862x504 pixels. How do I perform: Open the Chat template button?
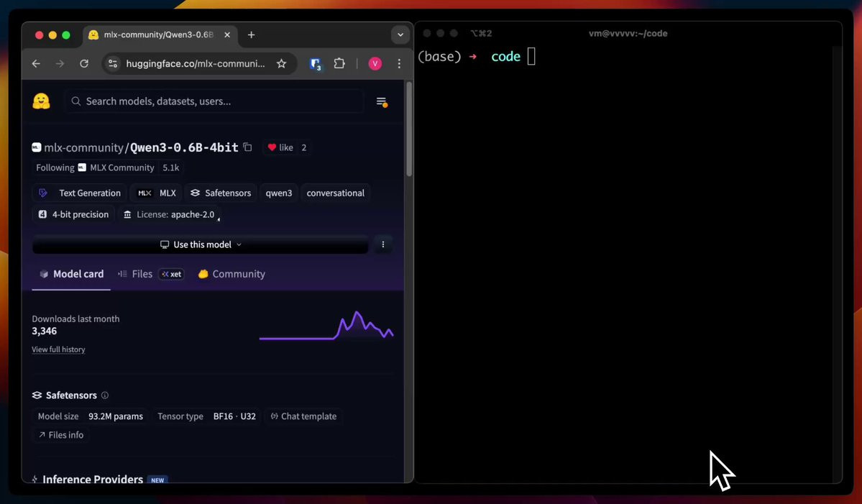pyautogui.click(x=303, y=416)
